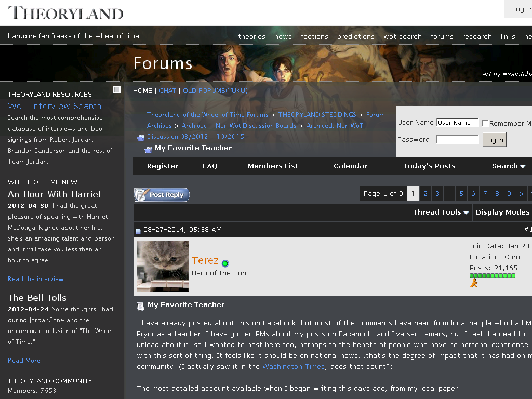The image size is (532, 399).
Task: Go to page 3 of thread
Action: click(x=437, y=193)
